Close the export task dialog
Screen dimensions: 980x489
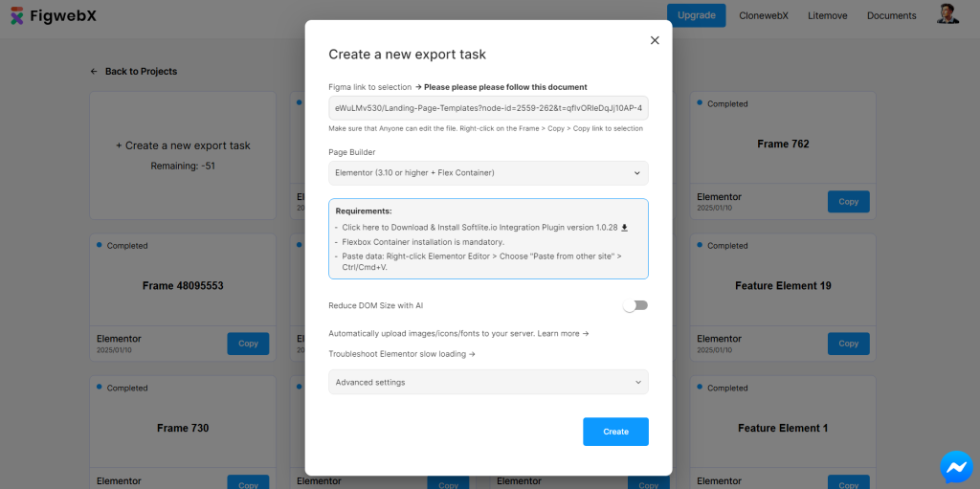coord(655,40)
